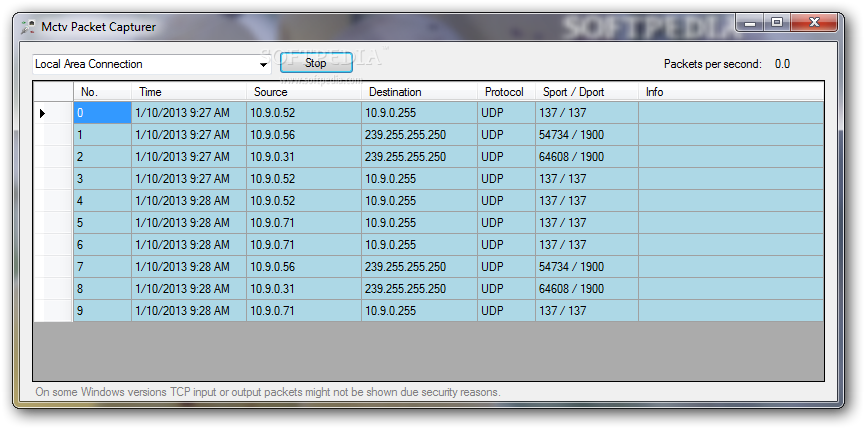The image size is (865, 429).
Task: Click time 1/10/2013 9:28 AM in row 6
Action: [189, 245]
